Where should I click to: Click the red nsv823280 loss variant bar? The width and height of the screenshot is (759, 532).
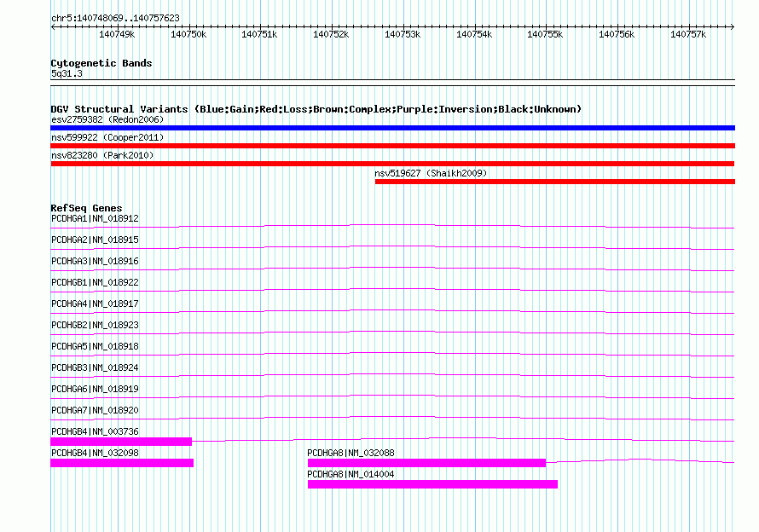point(392,164)
